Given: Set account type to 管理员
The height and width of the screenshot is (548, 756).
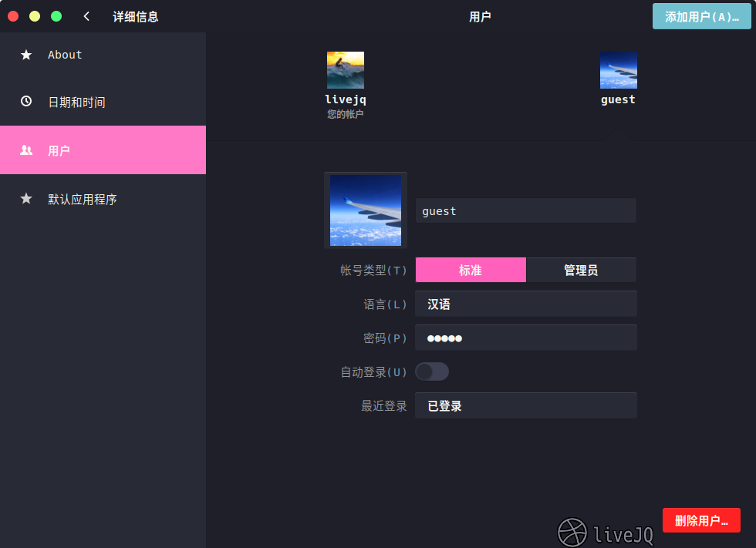Looking at the screenshot, I should point(581,271).
